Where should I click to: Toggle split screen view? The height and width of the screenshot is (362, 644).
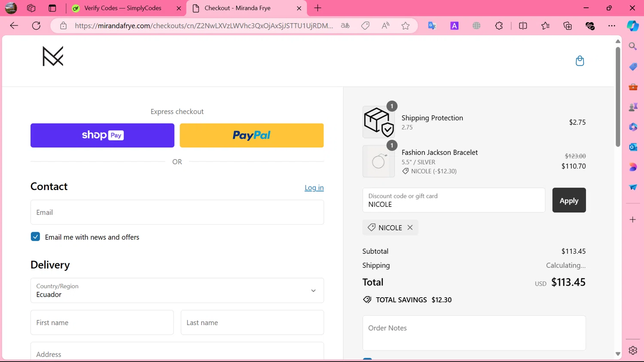tap(523, 26)
